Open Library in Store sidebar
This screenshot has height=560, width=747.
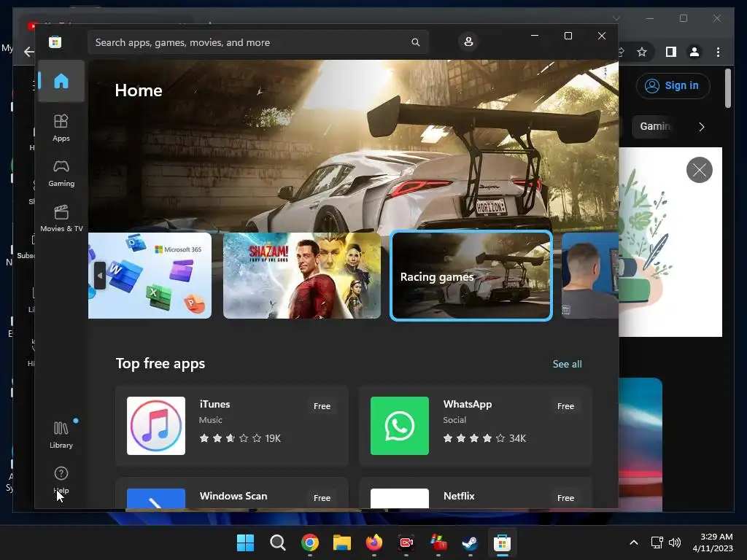[61, 435]
